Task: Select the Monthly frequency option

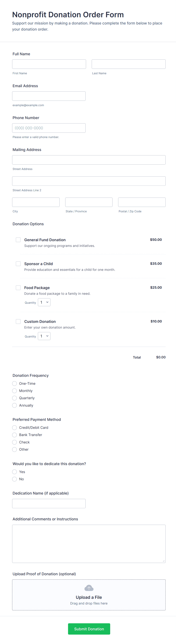Action: tap(14, 391)
